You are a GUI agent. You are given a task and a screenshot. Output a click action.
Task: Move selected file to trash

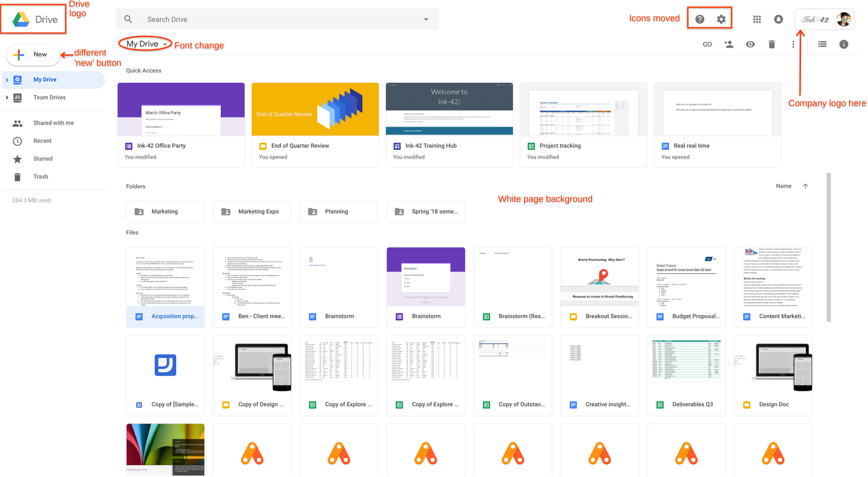tap(772, 44)
